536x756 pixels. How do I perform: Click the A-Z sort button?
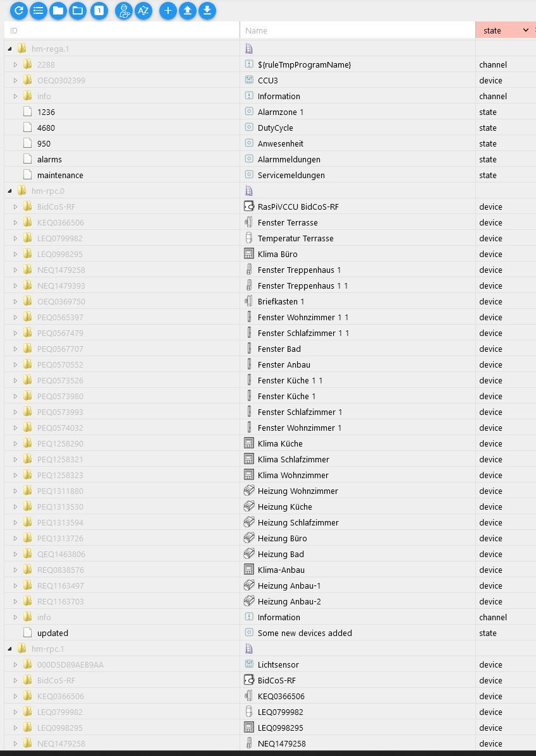(x=143, y=10)
